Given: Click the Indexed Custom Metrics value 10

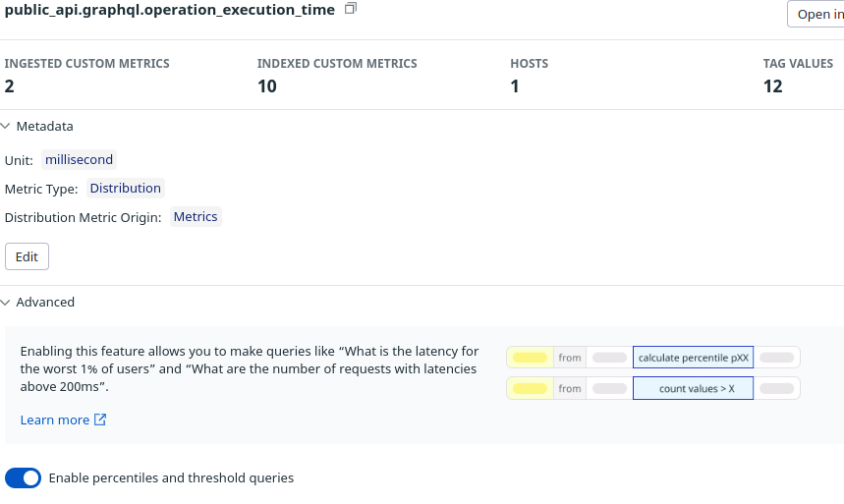Looking at the screenshot, I should (x=266, y=86).
